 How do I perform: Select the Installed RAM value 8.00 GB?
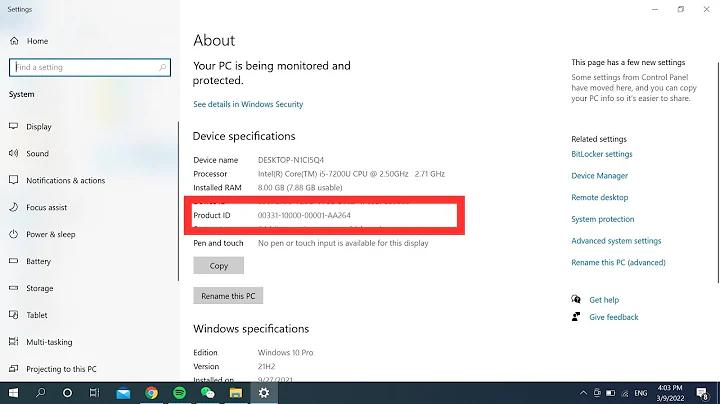(300, 188)
